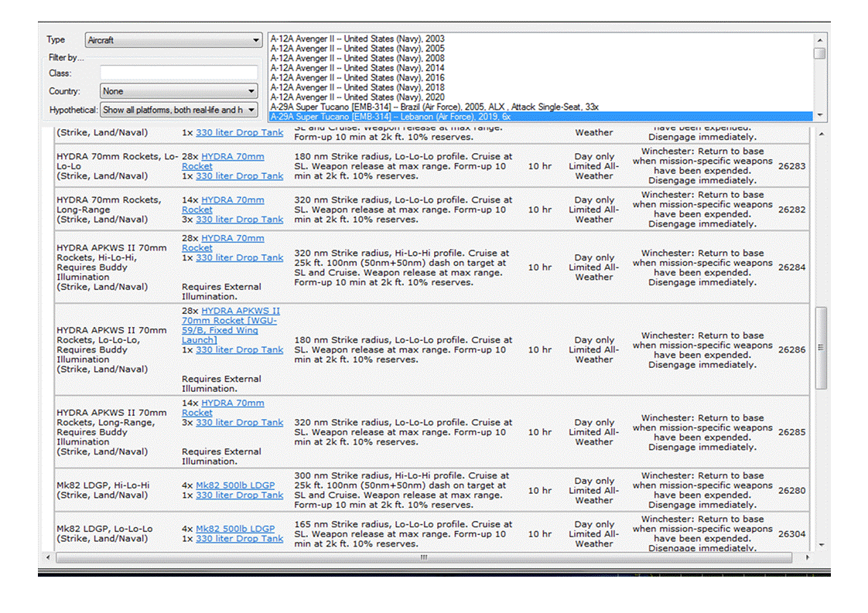This screenshot has width=868, height=613.
Task: Click the Class filter input field
Action: 179,73
